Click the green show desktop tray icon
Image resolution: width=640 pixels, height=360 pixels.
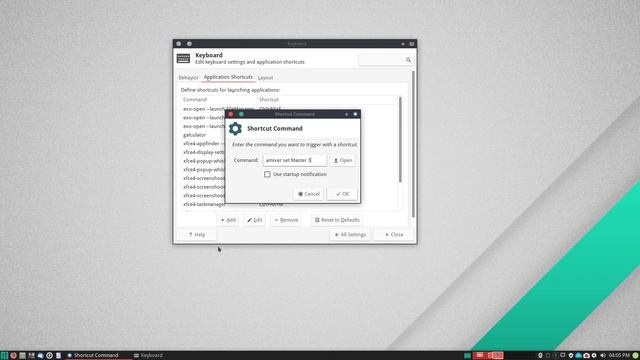pos(467,356)
